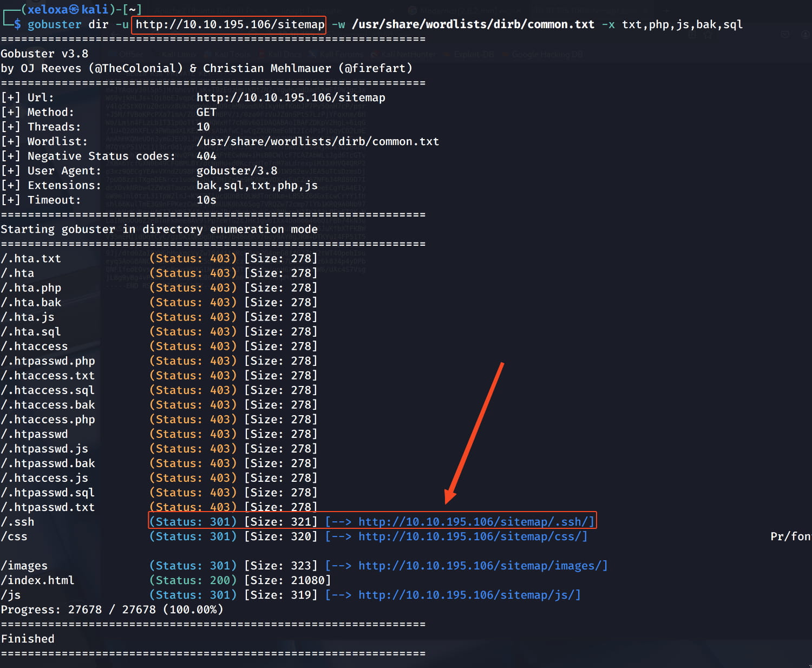Click the target URL in the gobuster command
This screenshot has height=668, width=812.
pos(230,24)
